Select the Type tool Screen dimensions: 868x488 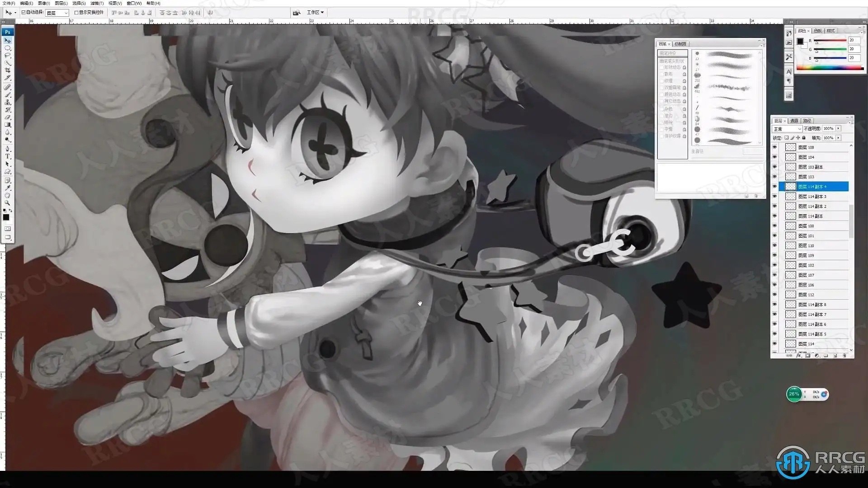coord(8,156)
